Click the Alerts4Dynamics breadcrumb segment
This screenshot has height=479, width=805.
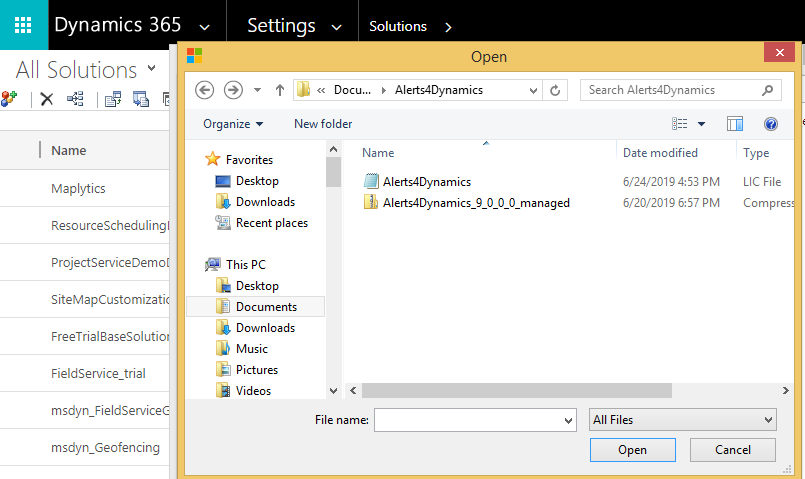[x=439, y=90]
